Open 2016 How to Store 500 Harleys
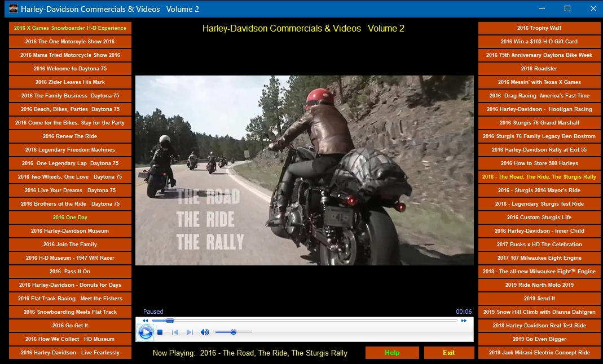Viewport: 603px width, 364px height. [x=539, y=163]
